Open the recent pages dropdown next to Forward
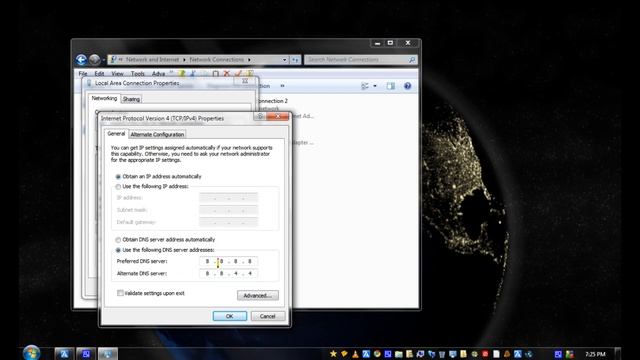This screenshot has height=360, width=640. pos(104,60)
